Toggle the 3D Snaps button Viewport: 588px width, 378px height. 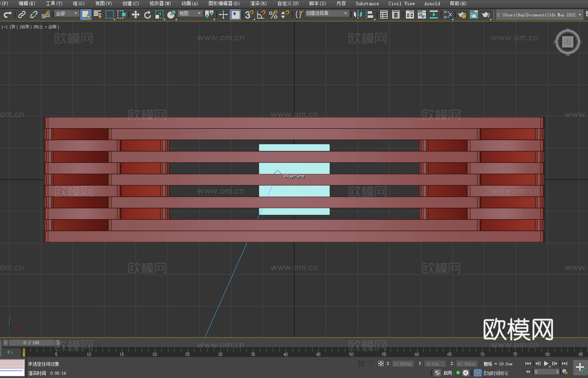point(249,14)
